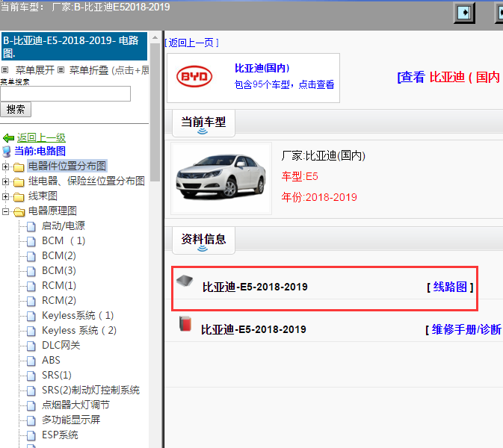The width and height of the screenshot is (503, 448).
Task: Click 当前:电路图 label
Action: (x=40, y=152)
